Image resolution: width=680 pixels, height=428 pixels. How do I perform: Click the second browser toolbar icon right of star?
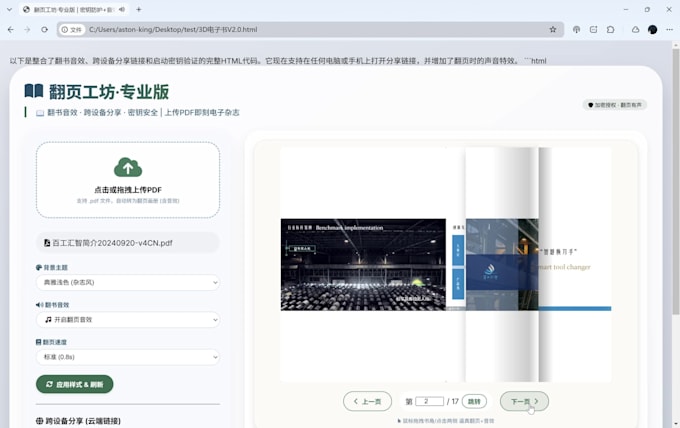[x=593, y=29]
